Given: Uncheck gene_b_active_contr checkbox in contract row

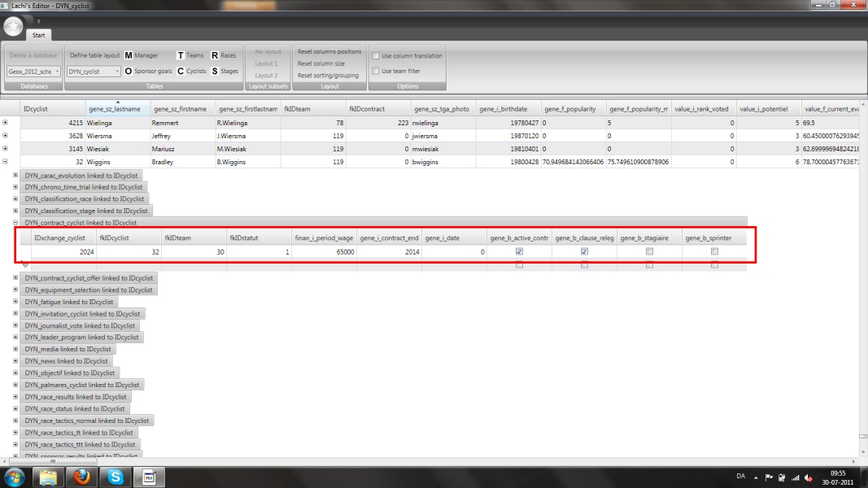Looking at the screenshot, I should pyautogui.click(x=519, y=252).
